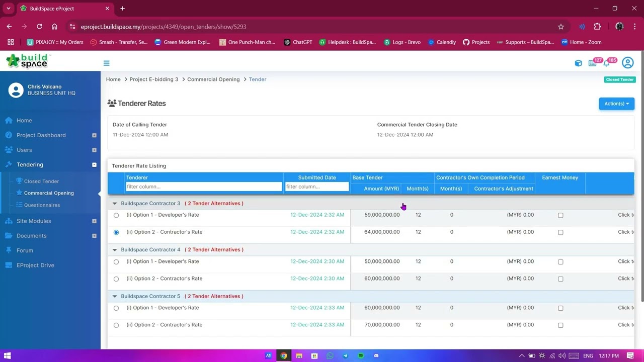Viewport: 644px width, 362px height.
Task: Tick Earnest Money checkbox for 64,000,000.00 row
Action: coord(560,232)
